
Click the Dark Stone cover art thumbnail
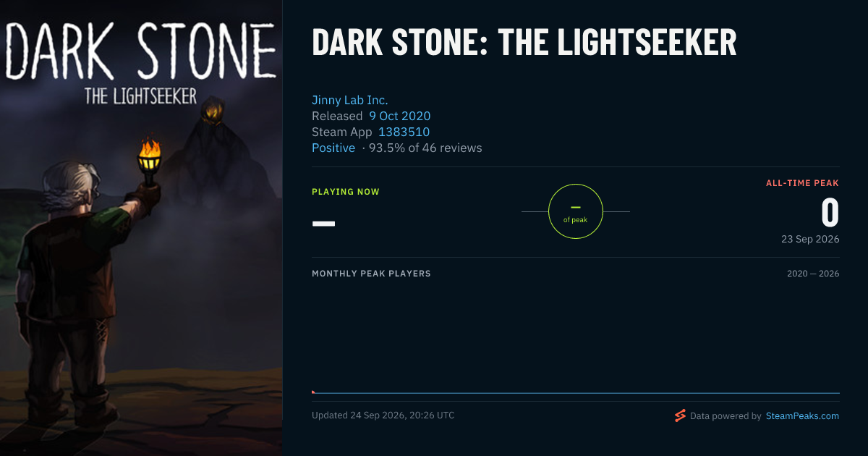click(x=141, y=228)
